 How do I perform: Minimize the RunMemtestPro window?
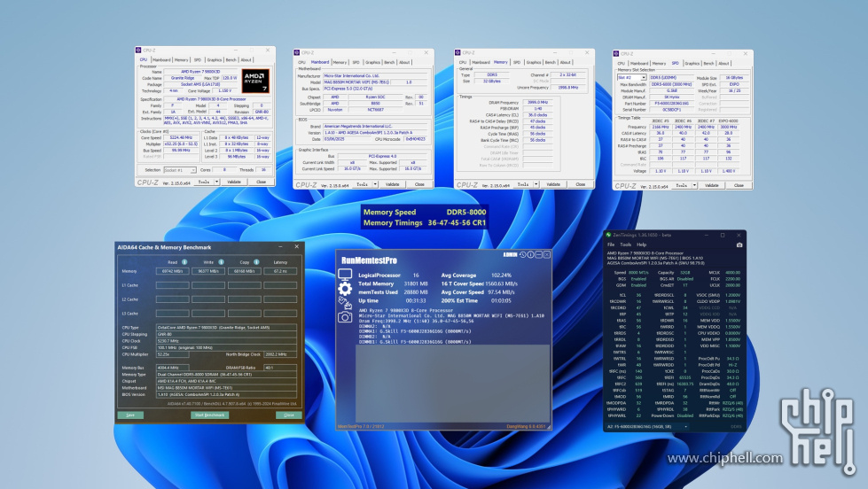click(539, 254)
